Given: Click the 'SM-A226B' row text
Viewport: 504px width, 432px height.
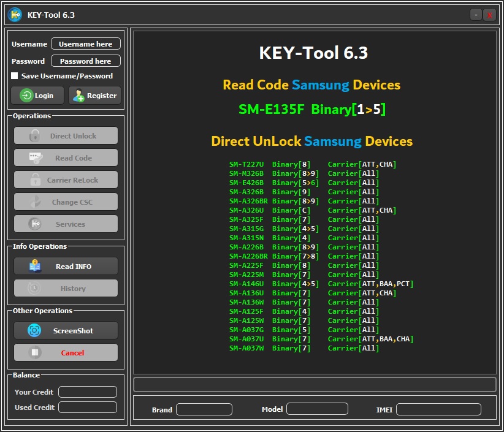Looking at the screenshot, I should point(246,247).
